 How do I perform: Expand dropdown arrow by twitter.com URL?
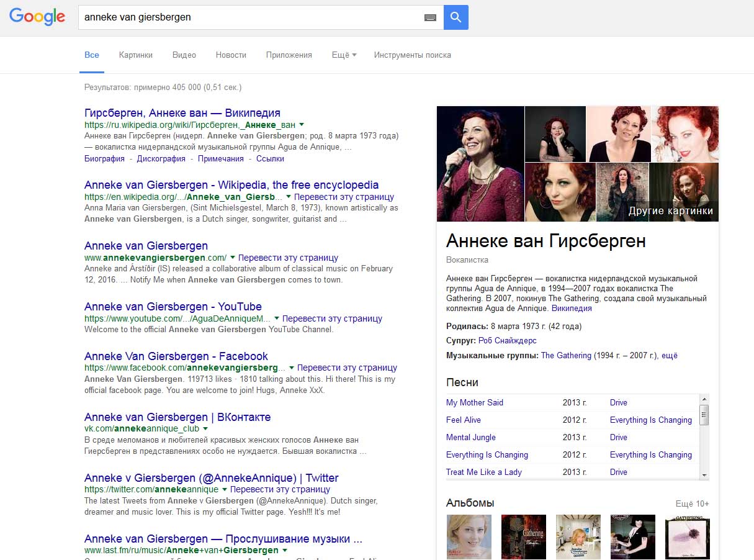pos(225,489)
